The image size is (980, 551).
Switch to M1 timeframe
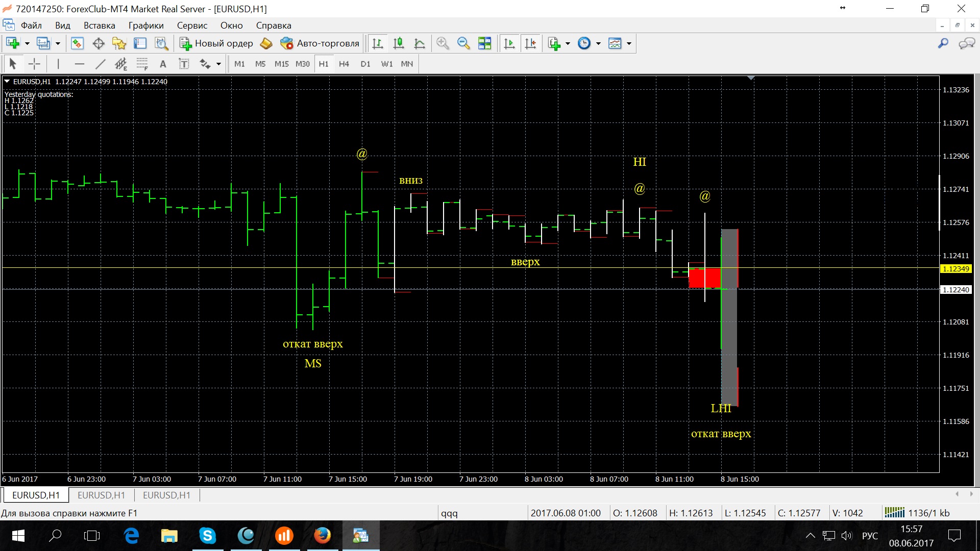tap(239, 64)
